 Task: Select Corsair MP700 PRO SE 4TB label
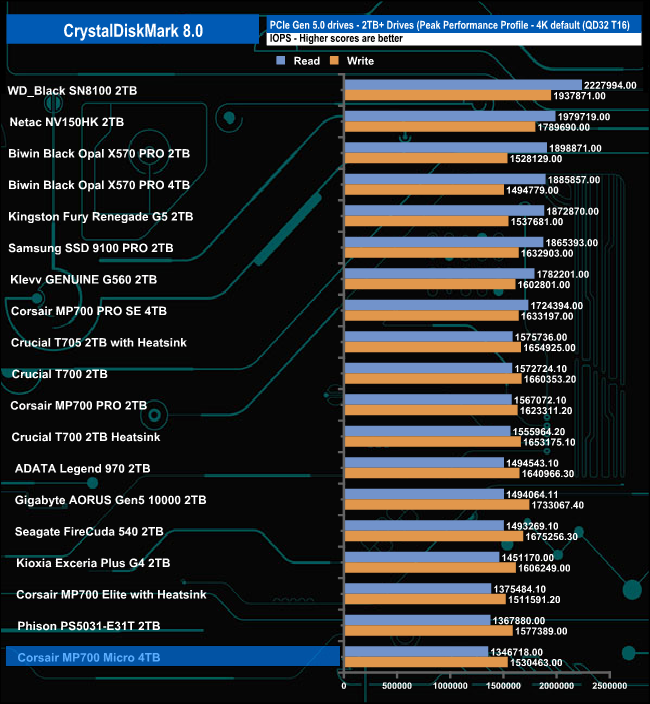[89, 311]
